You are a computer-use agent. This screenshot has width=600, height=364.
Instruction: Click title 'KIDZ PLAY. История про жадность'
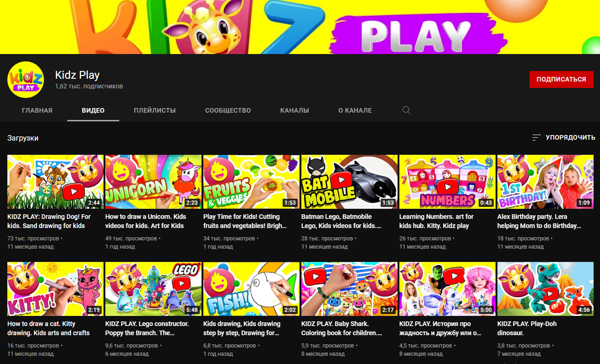click(441, 328)
